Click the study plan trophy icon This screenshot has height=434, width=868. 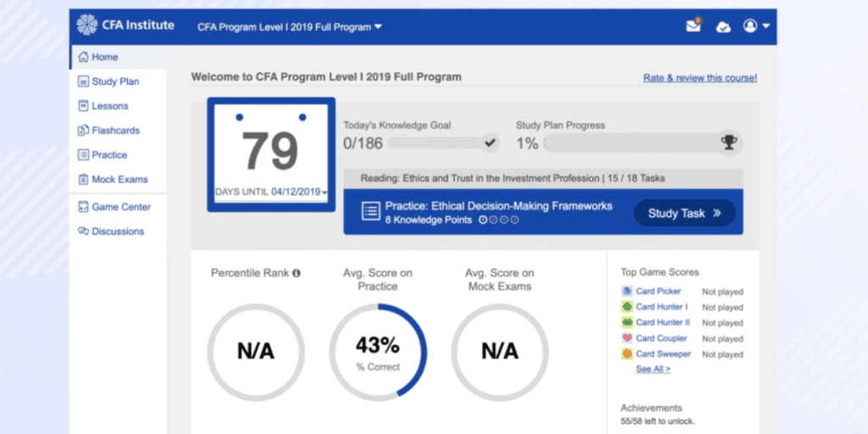pos(729,142)
